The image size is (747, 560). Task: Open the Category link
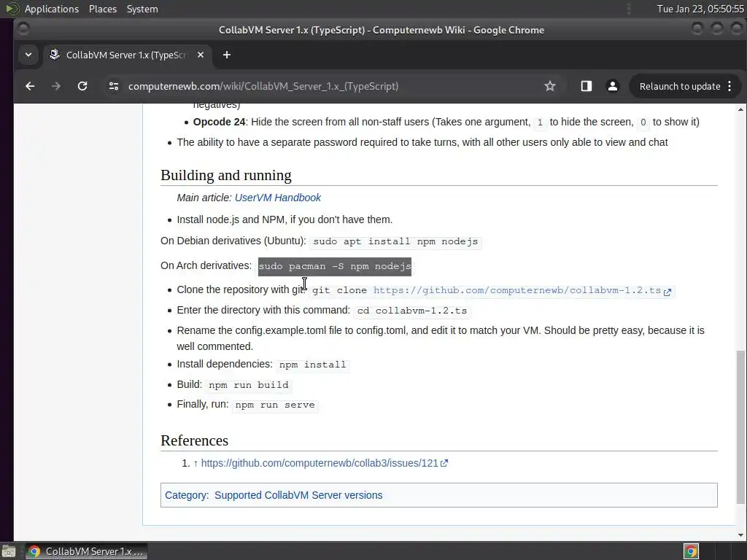click(186, 495)
